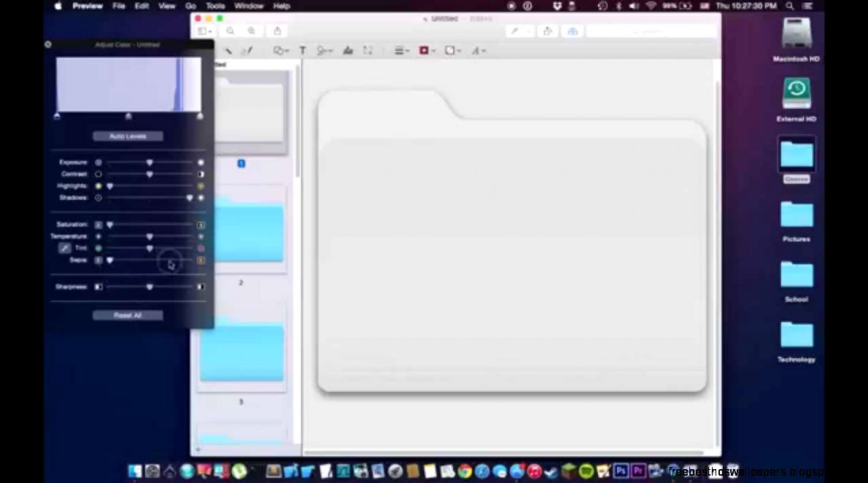
Task: Select the arrow selection tool
Action: pyautogui.click(x=228, y=50)
